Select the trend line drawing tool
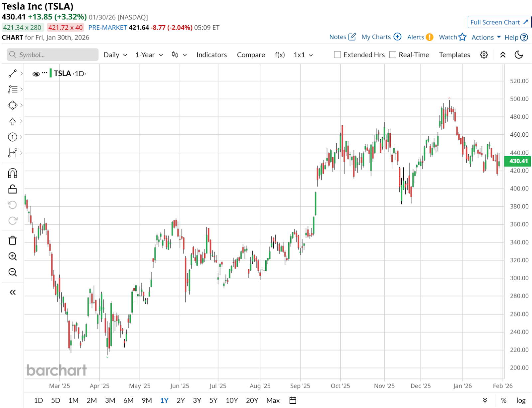The height and width of the screenshot is (408, 532). click(13, 73)
